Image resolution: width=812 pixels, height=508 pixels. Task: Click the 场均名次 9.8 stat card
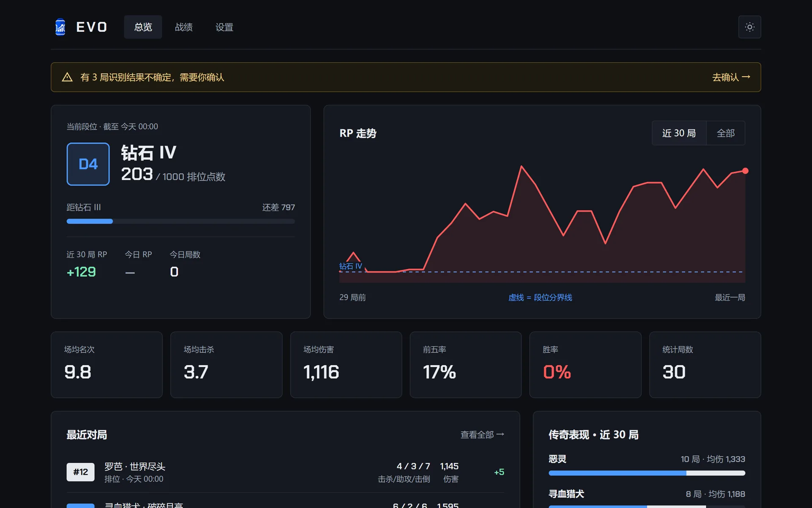pos(107,365)
